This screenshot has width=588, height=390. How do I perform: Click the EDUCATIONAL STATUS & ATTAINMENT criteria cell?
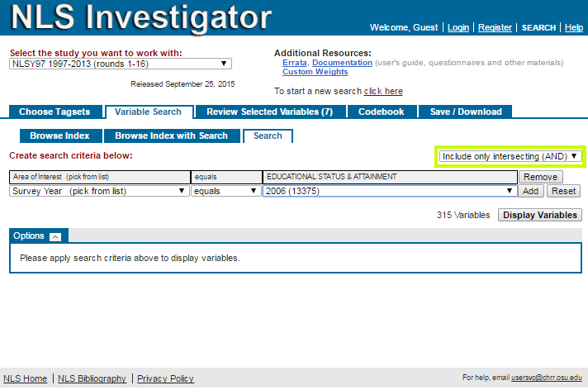[390, 177]
